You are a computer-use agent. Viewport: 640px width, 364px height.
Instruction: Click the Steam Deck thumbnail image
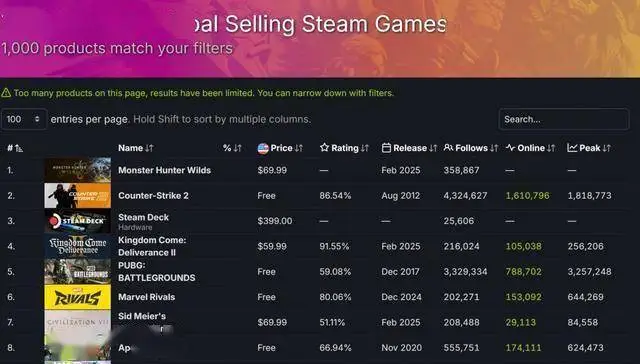click(x=78, y=221)
